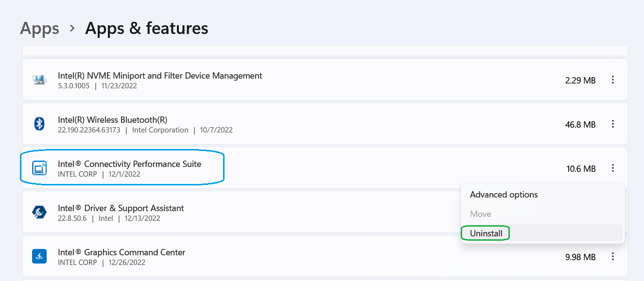Click the breadcrumb chevron separator after Apps
644x281 pixels.
pyautogui.click(x=72, y=29)
